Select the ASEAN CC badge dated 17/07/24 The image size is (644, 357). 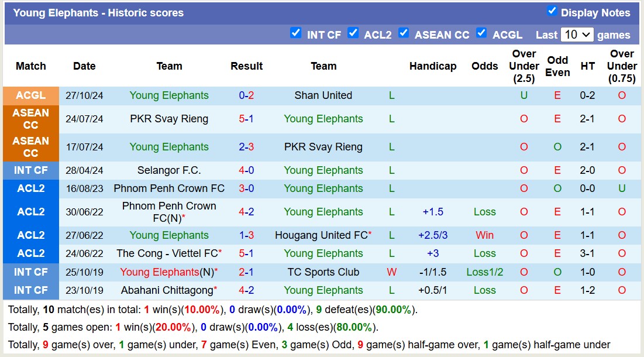pos(30,146)
